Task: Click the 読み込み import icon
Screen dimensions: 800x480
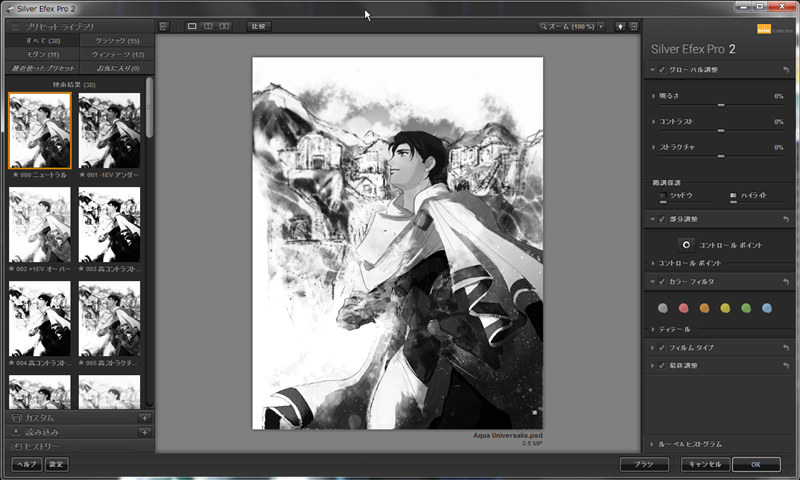Action: [x=16, y=432]
